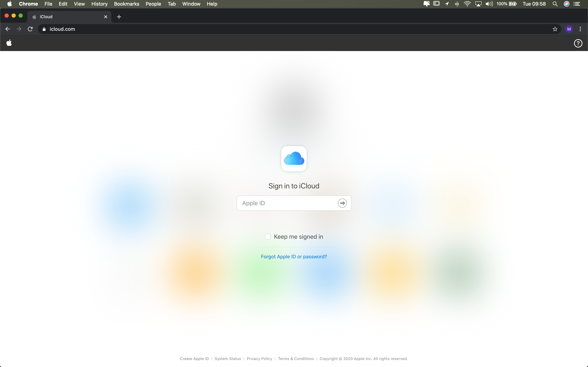Open Chrome profile avatar M

coord(569,29)
